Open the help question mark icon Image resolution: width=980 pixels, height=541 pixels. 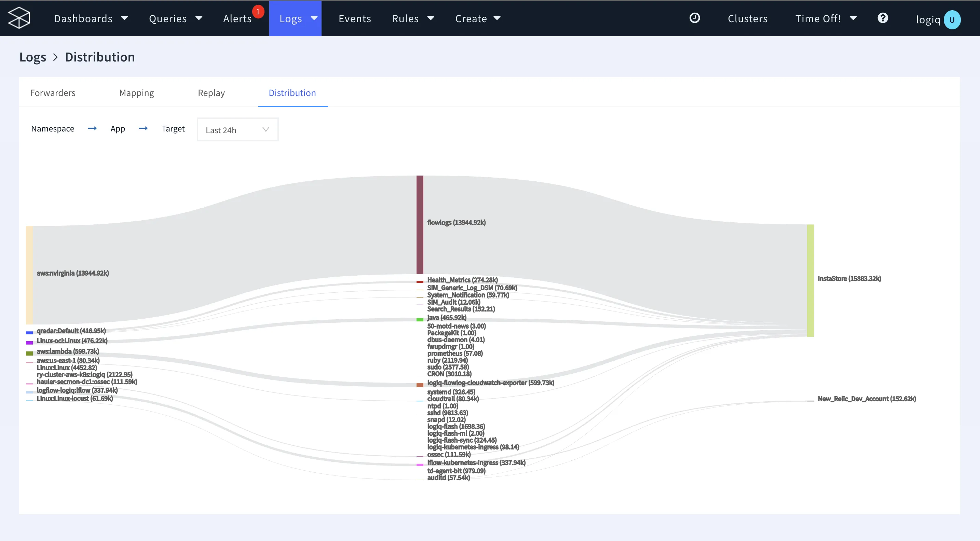coord(883,18)
